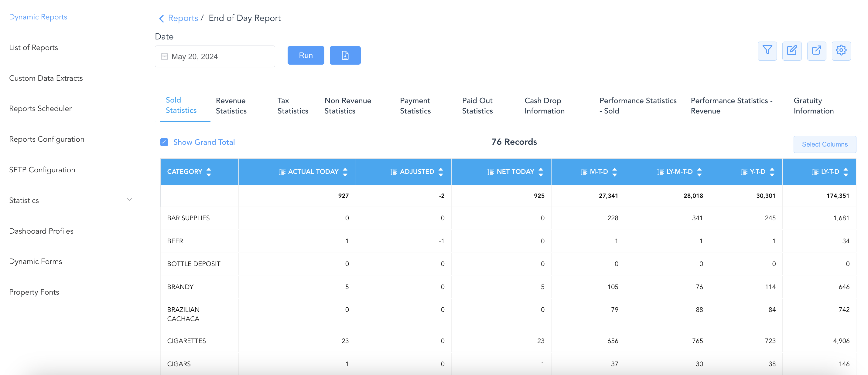Screen dimensions: 868x375
Task: Open Reports Scheduler in the sidebar
Action: (x=40, y=109)
